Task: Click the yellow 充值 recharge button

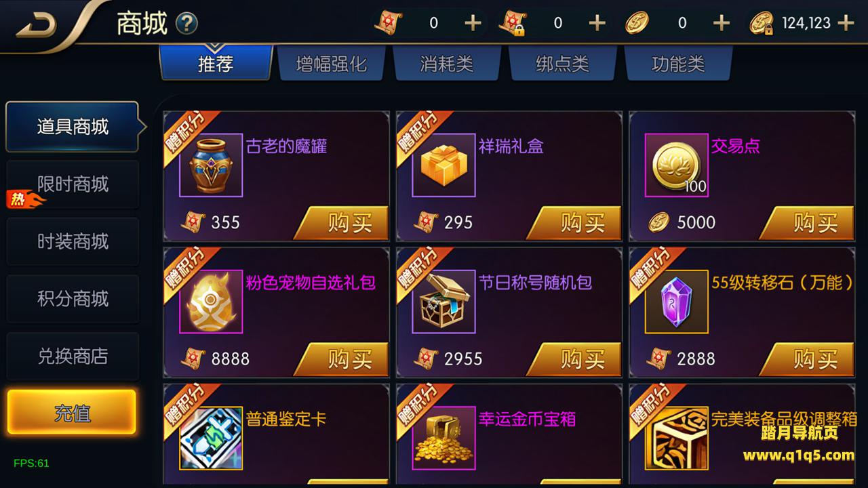Action: [72, 413]
